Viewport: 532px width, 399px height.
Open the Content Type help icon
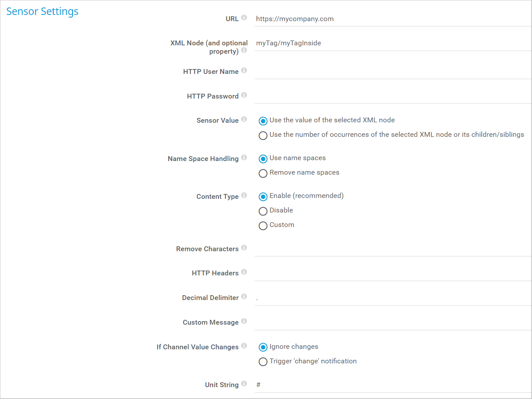pyautogui.click(x=244, y=195)
